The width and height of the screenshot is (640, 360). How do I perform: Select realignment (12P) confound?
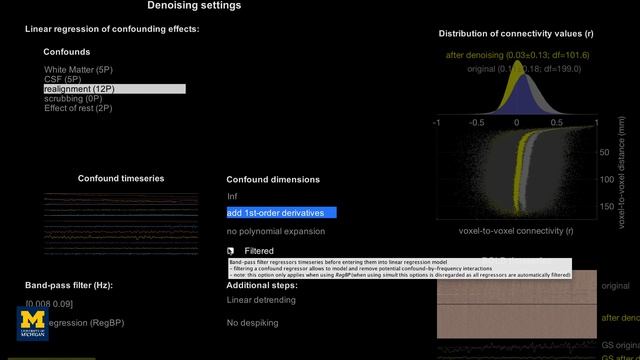(x=115, y=89)
